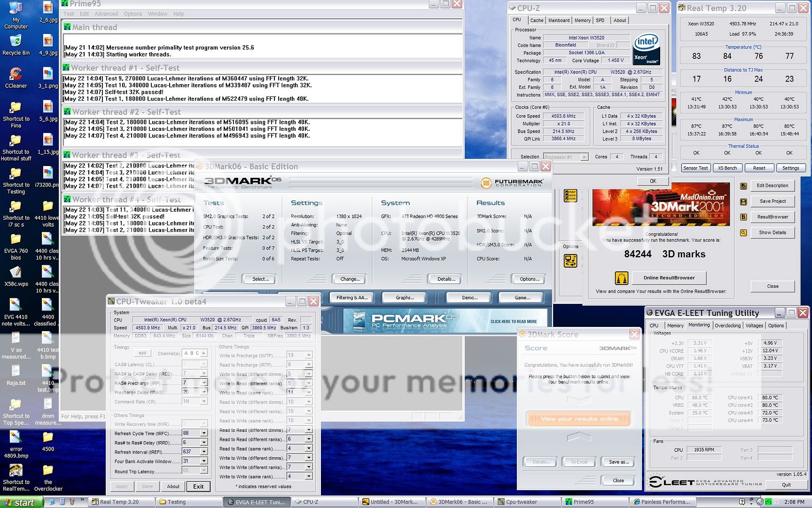Image resolution: width=812 pixels, height=508 pixels.
Task: Open Real Temp Settings
Action: point(790,168)
